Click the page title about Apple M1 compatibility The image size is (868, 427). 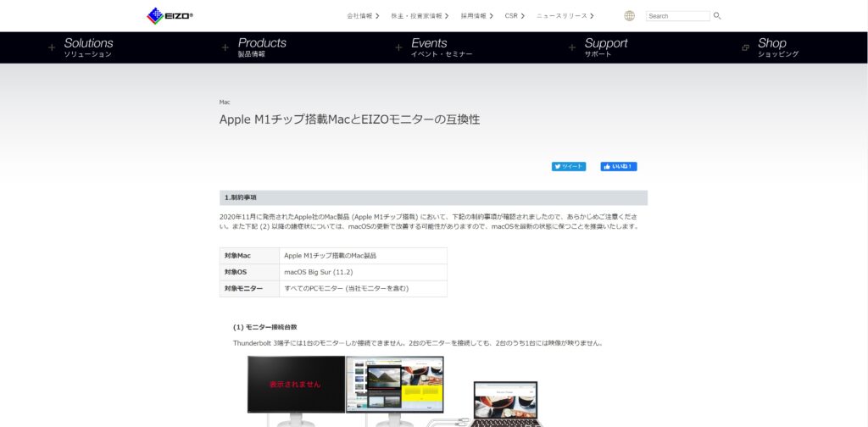[x=349, y=119]
